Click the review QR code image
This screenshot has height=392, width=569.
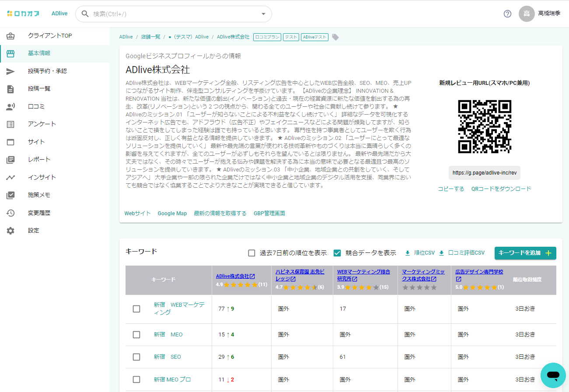point(485,127)
